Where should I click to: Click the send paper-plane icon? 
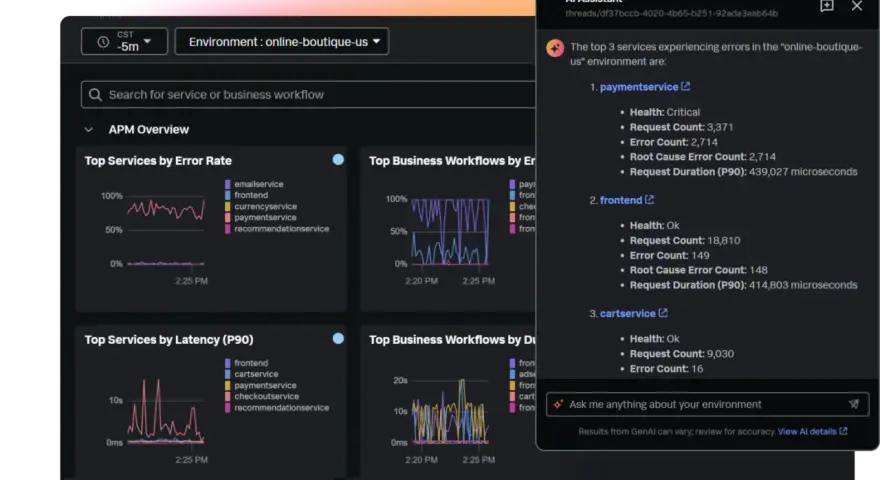854,404
